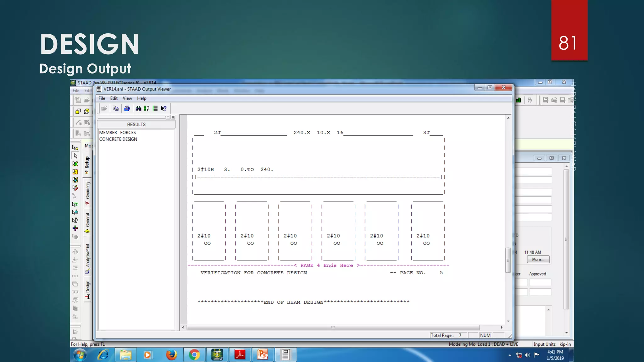Select MEMBER FORCES in results list
This screenshot has height=362, width=644.
[x=118, y=133]
